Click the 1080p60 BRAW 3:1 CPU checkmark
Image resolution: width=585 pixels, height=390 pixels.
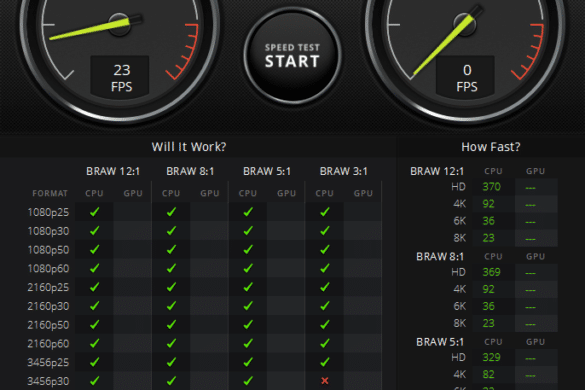325,268
